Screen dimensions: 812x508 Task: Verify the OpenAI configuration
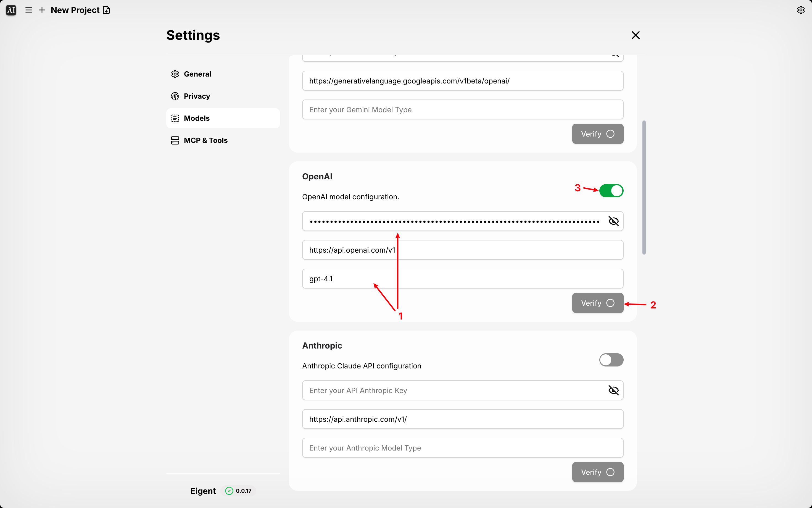pyautogui.click(x=597, y=303)
